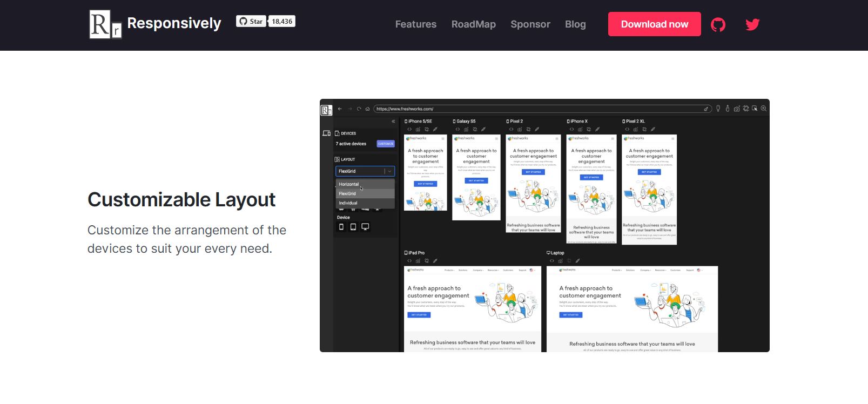Toggle event mirroring for iPhone 5/SE
The width and height of the screenshot is (868, 404).
435,130
